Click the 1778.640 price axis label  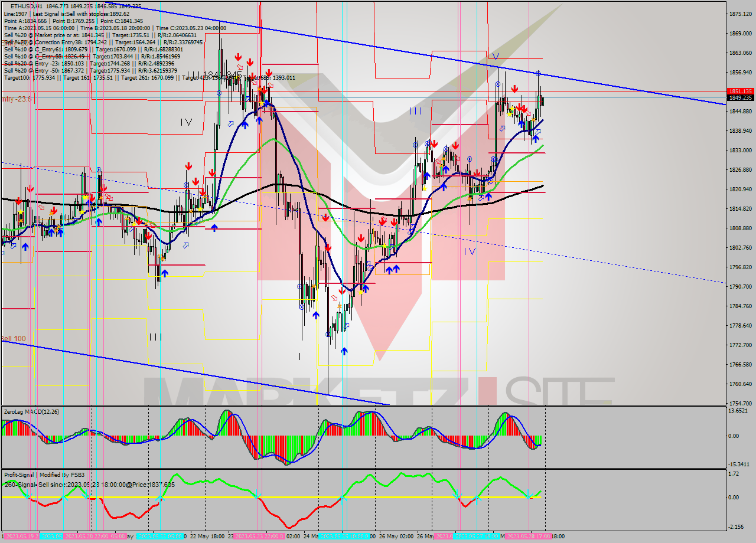[741, 325]
